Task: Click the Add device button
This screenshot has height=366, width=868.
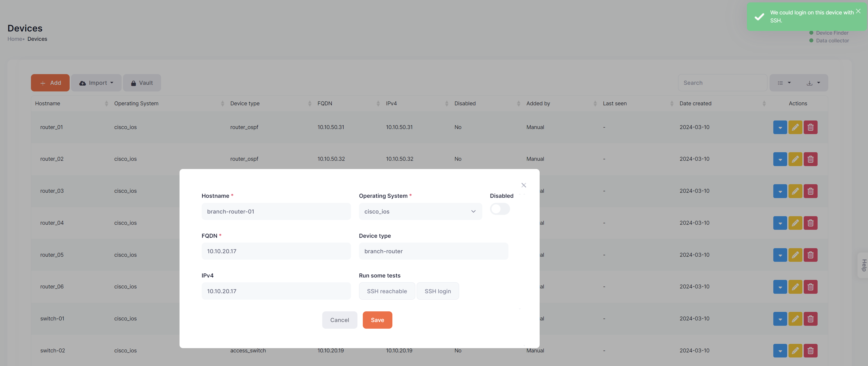Action: pos(50,83)
